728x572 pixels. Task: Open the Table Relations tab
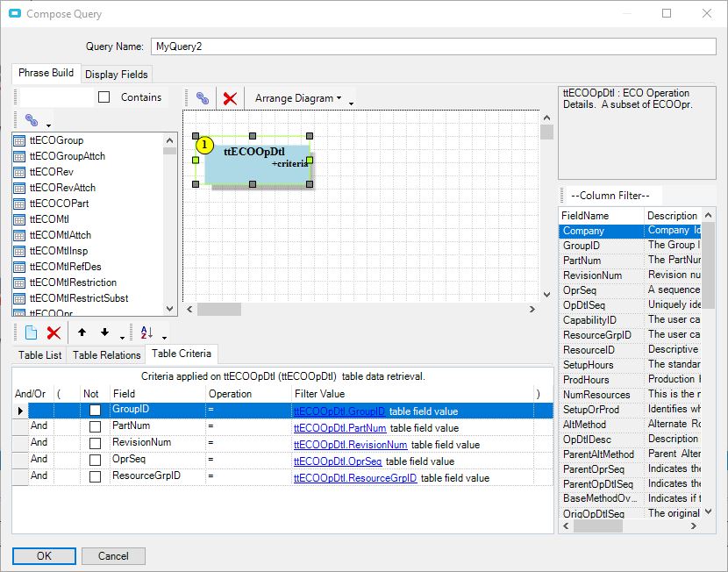(106, 355)
